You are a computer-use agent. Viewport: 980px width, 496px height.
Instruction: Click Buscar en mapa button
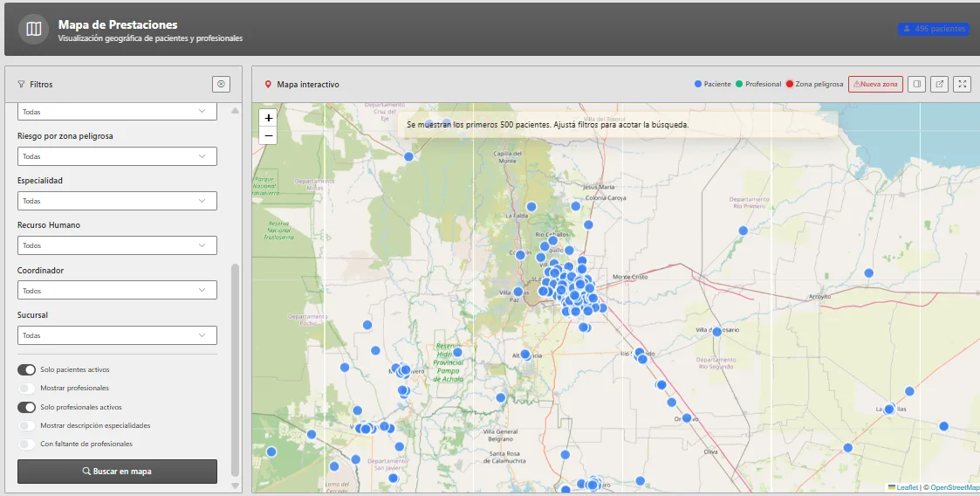pyautogui.click(x=117, y=472)
